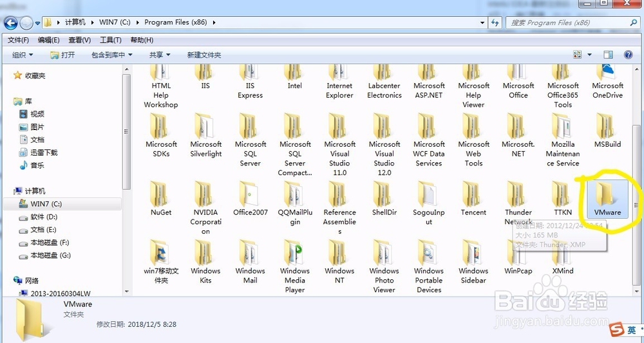Click 计算机 in the address breadcrumb

click(75, 22)
